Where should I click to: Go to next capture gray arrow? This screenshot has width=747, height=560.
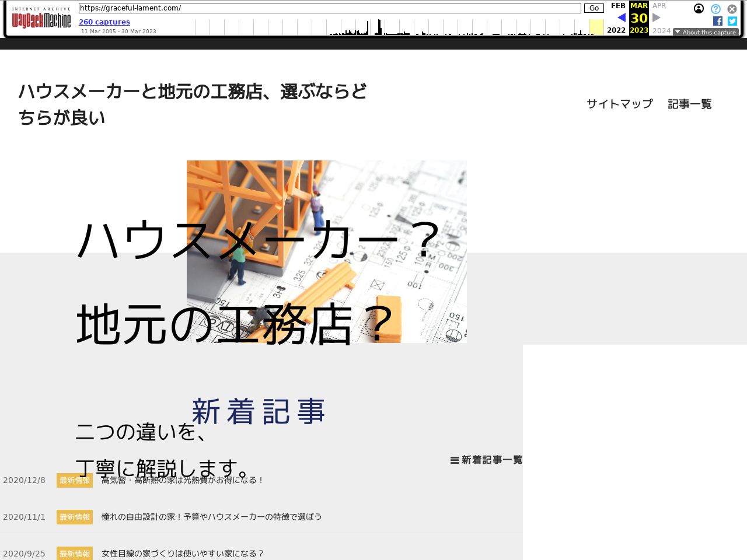[657, 18]
